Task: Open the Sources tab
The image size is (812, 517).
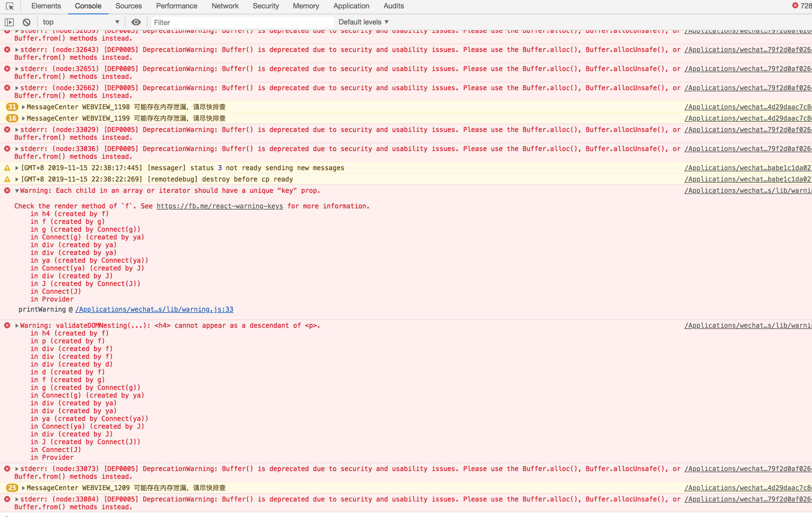Action: click(x=128, y=6)
